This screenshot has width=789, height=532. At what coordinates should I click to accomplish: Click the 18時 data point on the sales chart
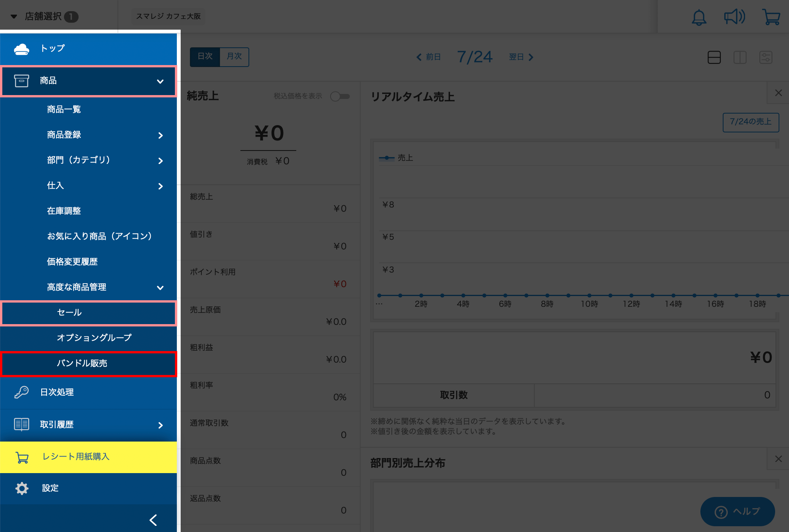757,296
